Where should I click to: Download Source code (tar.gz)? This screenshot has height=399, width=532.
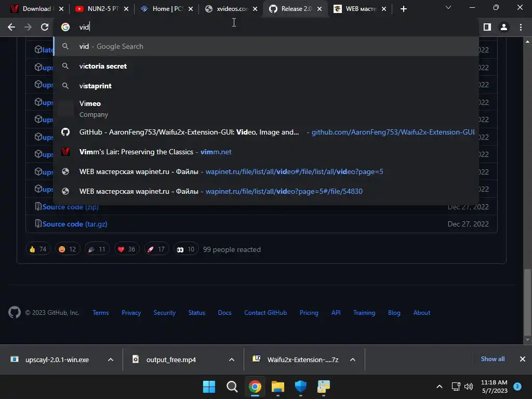tap(75, 224)
